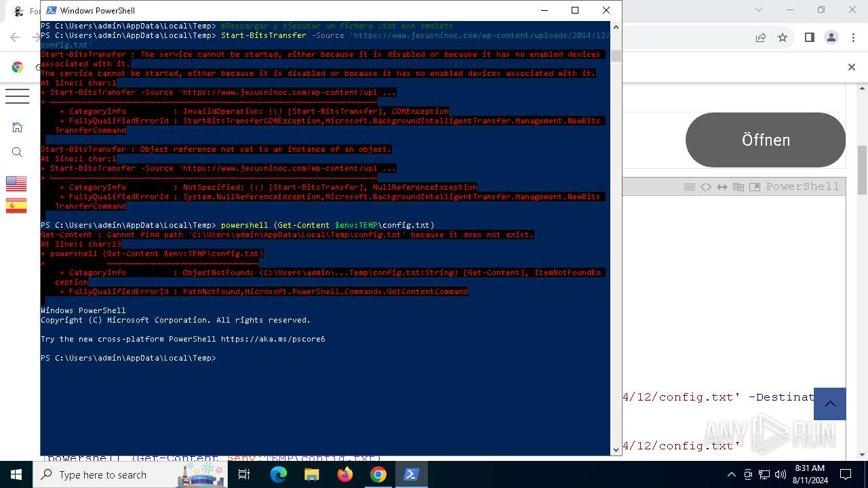The width and height of the screenshot is (868, 488).
Task: Bookmark this page with the star icon
Action: tap(783, 38)
